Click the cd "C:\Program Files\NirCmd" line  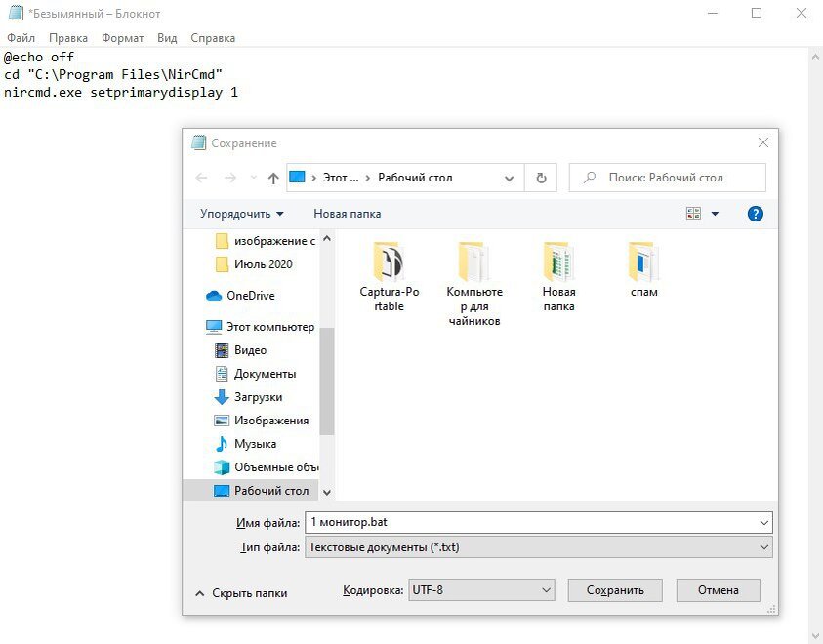(113, 74)
